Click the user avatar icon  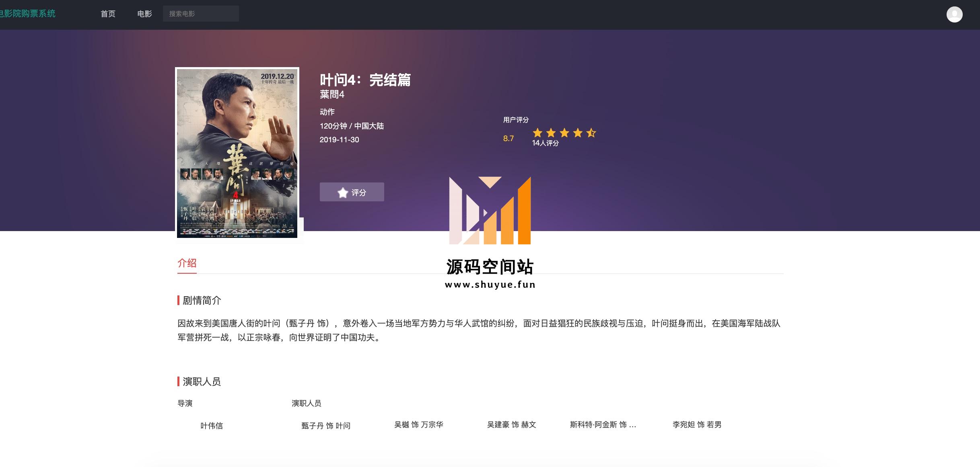coord(954,14)
